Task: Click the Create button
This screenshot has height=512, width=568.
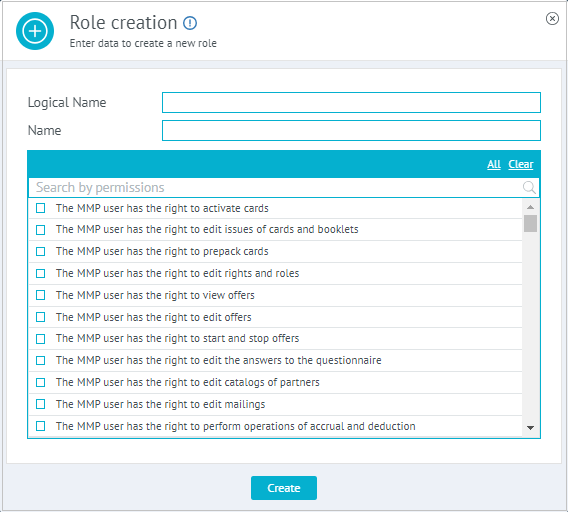Action: pos(284,488)
